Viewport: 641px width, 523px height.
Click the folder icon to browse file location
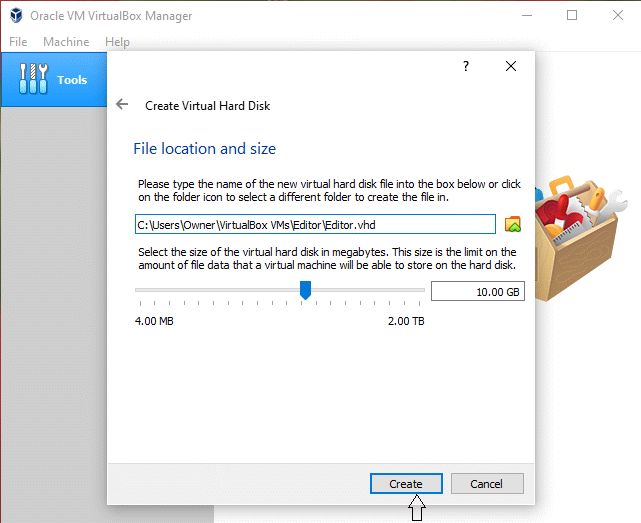(513, 224)
